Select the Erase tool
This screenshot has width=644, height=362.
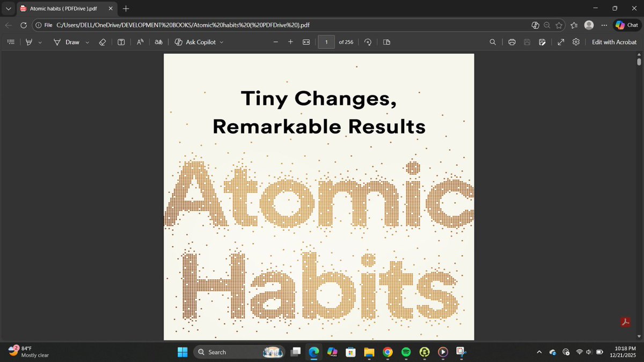pyautogui.click(x=103, y=42)
